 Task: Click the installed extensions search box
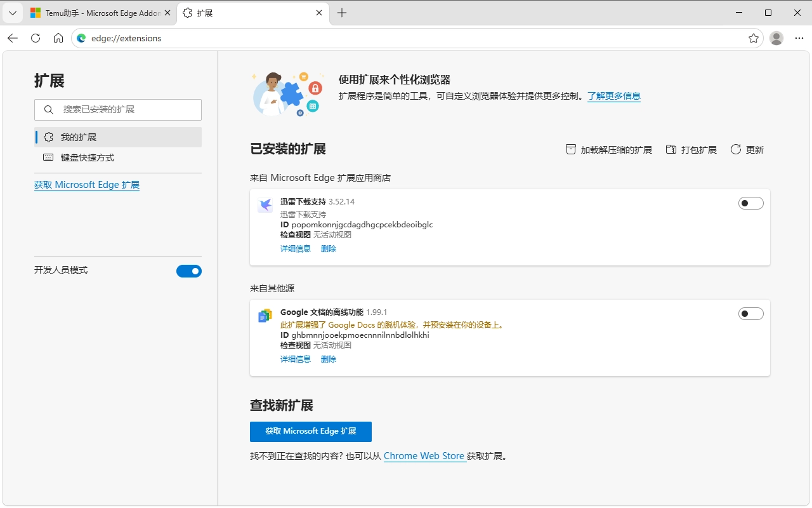coord(118,109)
